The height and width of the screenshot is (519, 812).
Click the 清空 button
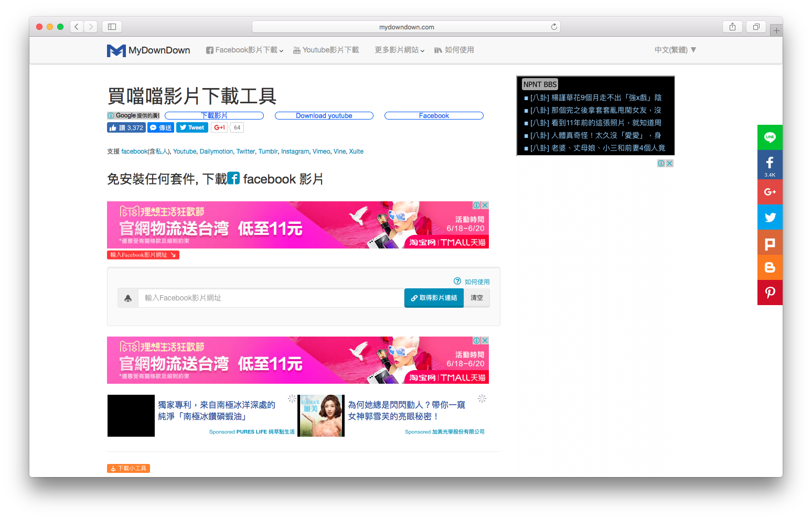(477, 298)
